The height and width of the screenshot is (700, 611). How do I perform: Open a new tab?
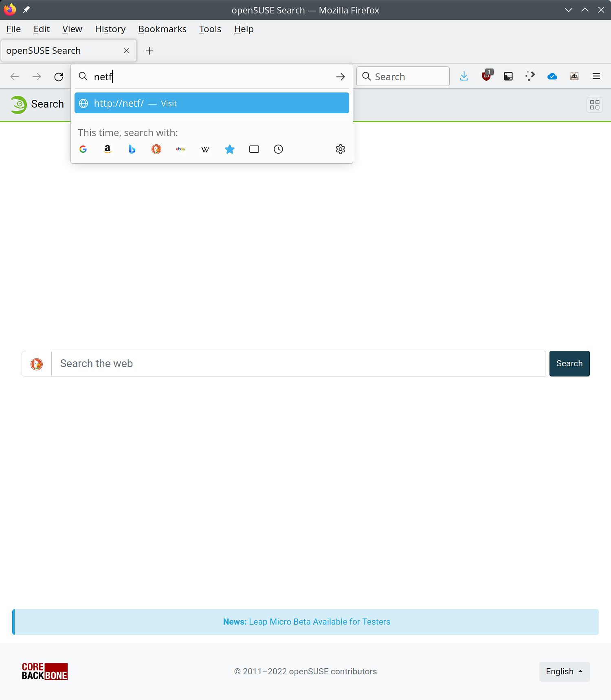[149, 51]
